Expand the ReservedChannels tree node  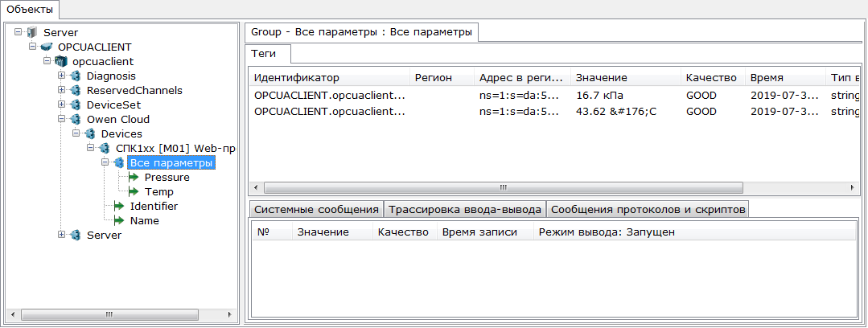[61, 90]
